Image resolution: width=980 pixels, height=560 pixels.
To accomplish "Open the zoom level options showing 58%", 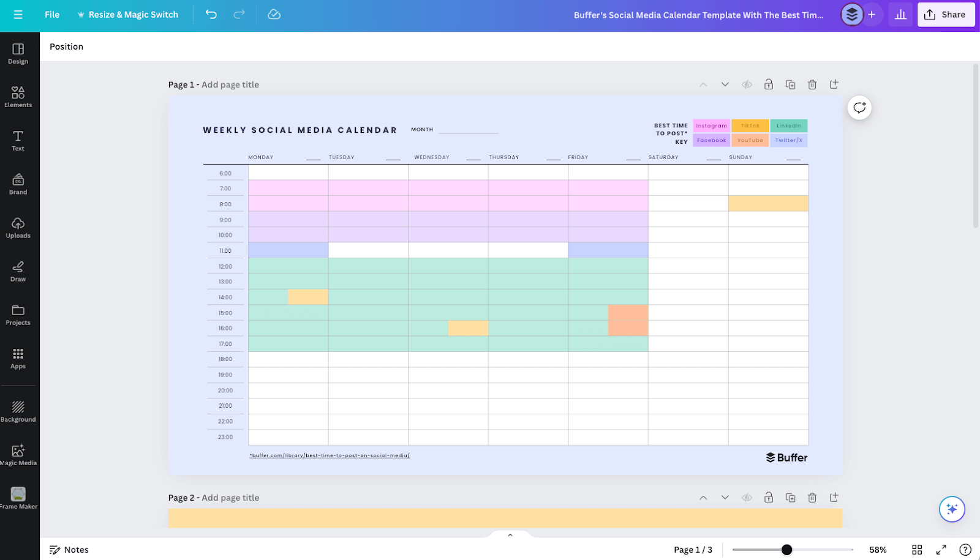I will (x=878, y=549).
